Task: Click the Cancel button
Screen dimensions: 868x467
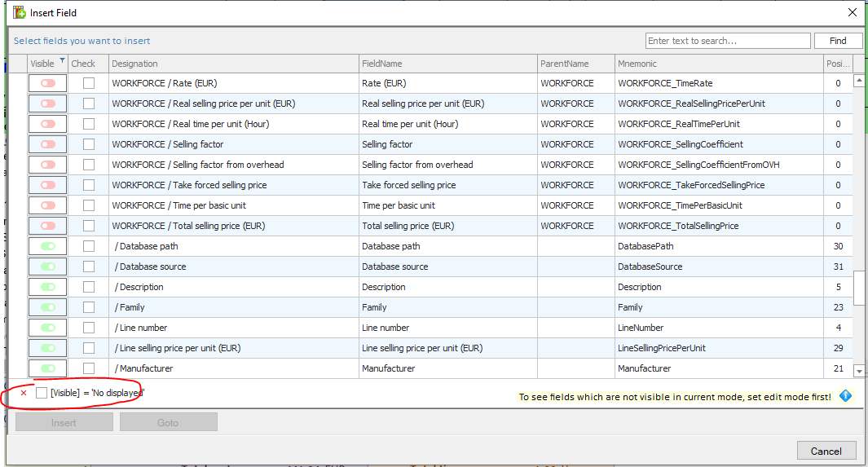Action: tap(826, 451)
